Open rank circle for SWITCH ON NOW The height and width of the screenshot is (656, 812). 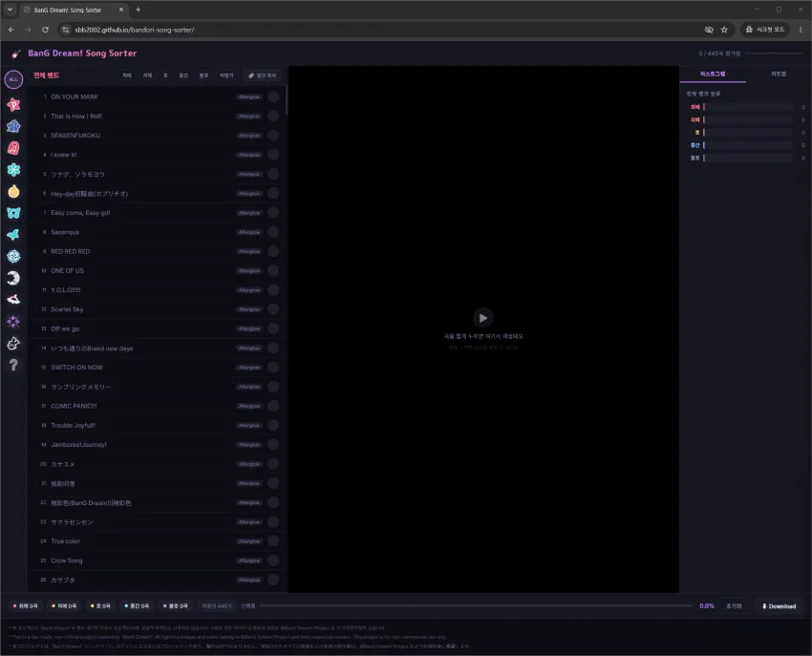[273, 367]
